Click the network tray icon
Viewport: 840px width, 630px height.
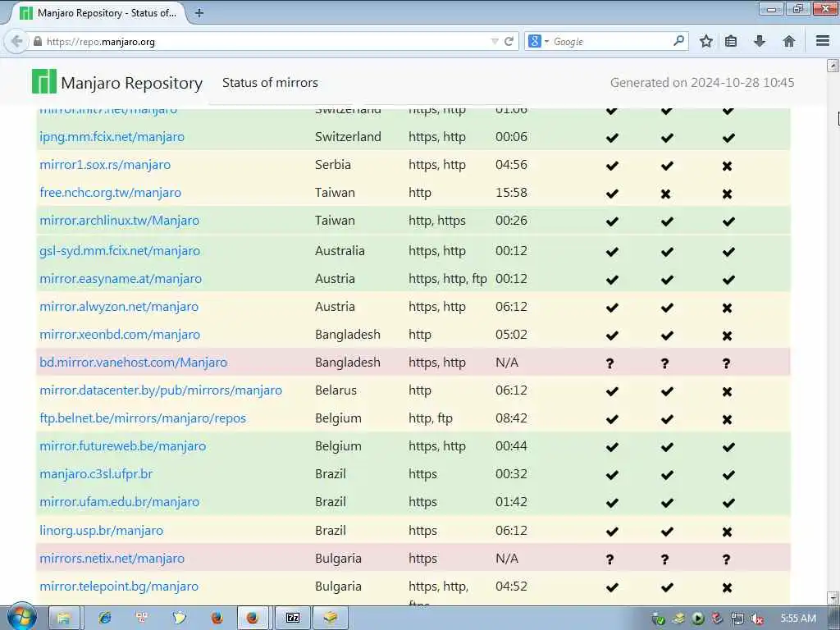tap(737, 619)
